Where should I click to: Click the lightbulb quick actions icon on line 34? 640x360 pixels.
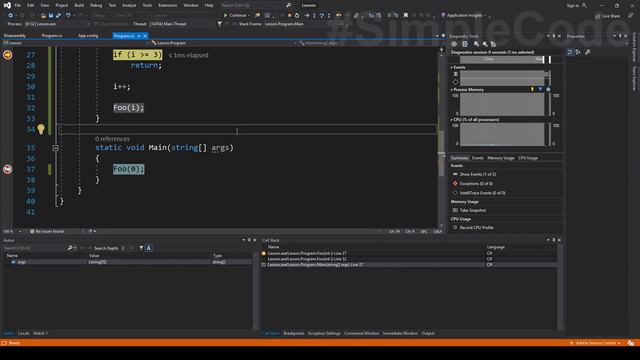tap(41, 129)
